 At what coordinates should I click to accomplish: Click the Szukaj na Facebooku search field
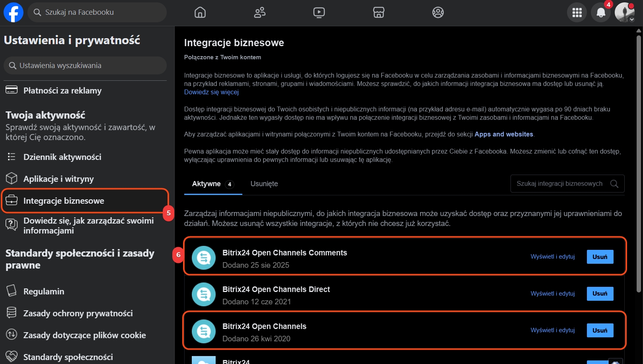coord(97,12)
